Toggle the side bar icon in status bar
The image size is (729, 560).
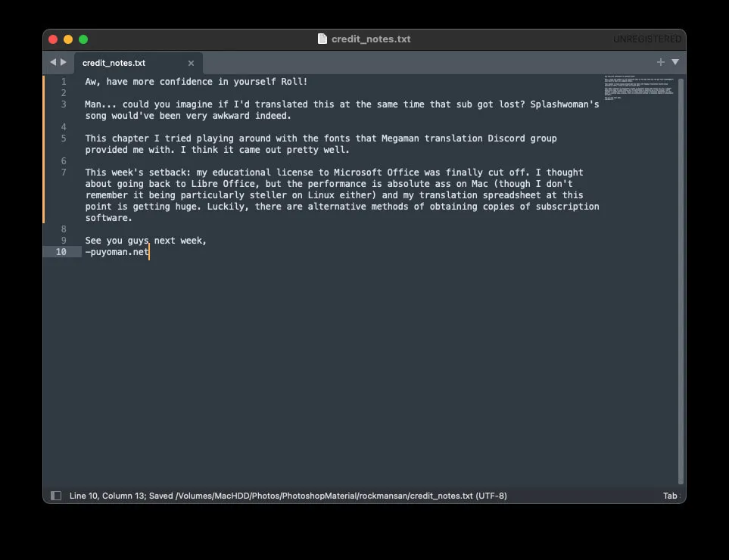[56, 496]
